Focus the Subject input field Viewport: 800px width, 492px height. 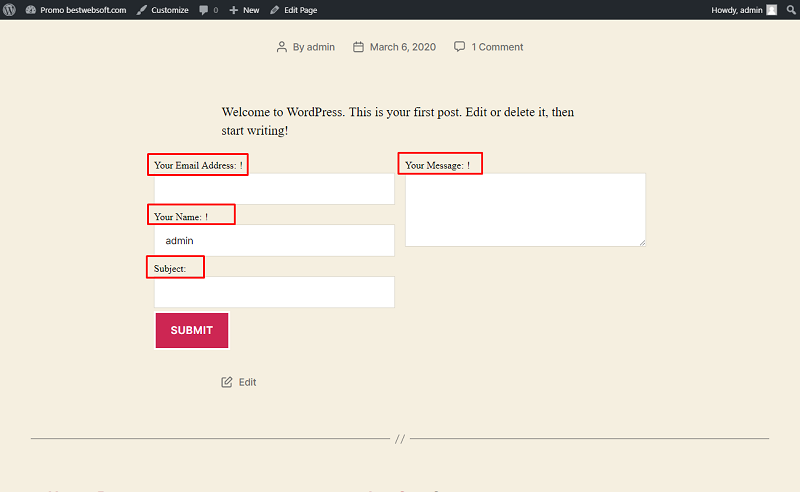coord(274,292)
